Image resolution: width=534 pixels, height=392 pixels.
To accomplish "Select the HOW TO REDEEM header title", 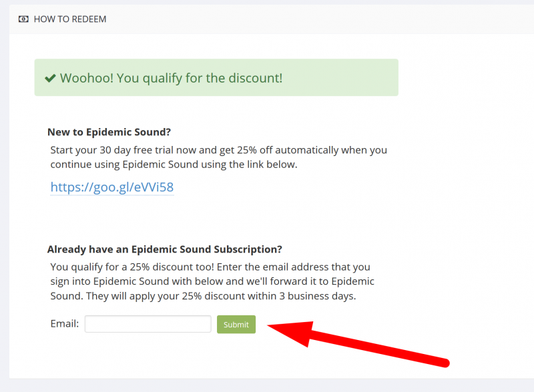I will coord(70,19).
